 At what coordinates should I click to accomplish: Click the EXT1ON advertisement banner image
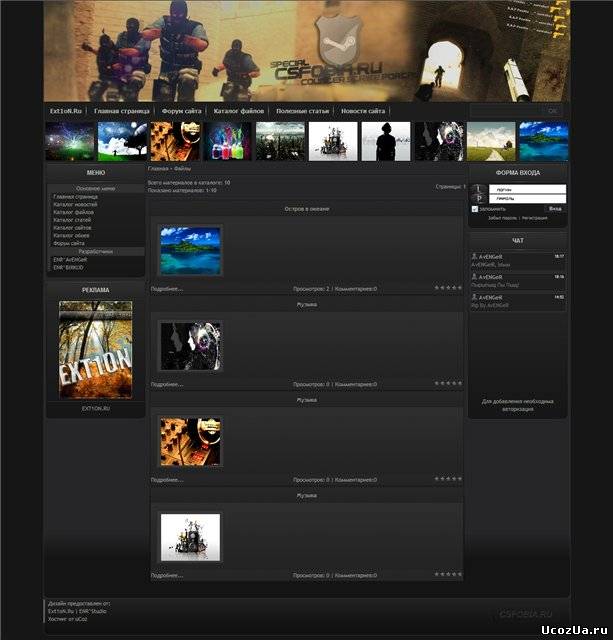tap(95, 350)
